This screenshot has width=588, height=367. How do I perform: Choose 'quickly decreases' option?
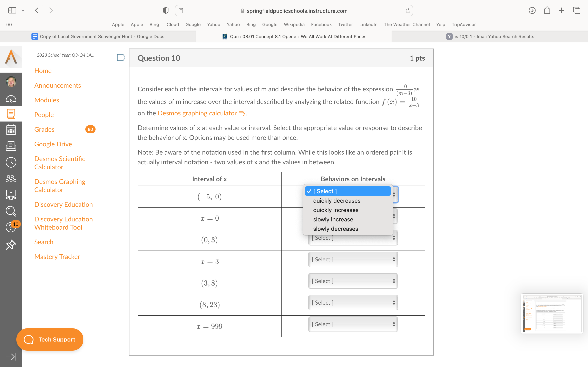click(x=336, y=201)
